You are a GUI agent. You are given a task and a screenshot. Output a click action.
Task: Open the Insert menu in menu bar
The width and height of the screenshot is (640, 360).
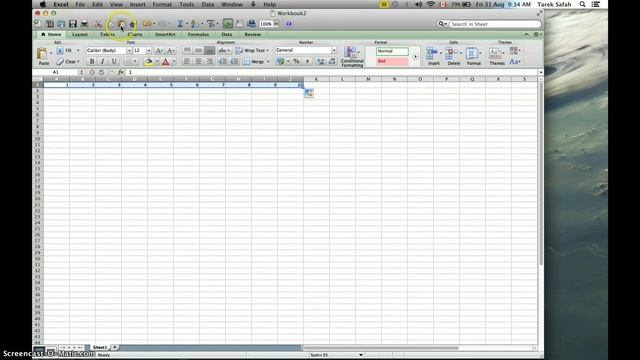138,4
